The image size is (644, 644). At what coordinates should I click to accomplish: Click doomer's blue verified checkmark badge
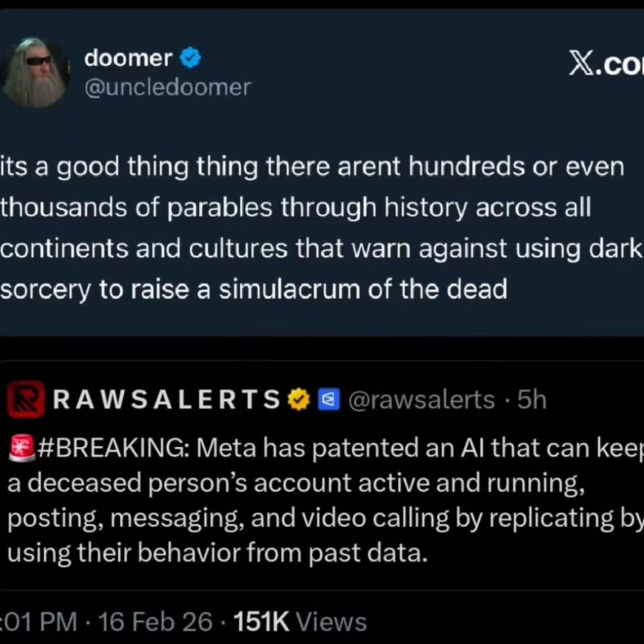pos(190,58)
